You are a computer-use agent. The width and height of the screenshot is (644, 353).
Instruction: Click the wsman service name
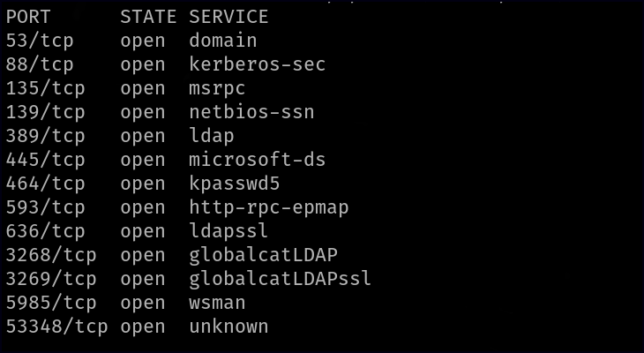pyautogui.click(x=217, y=303)
